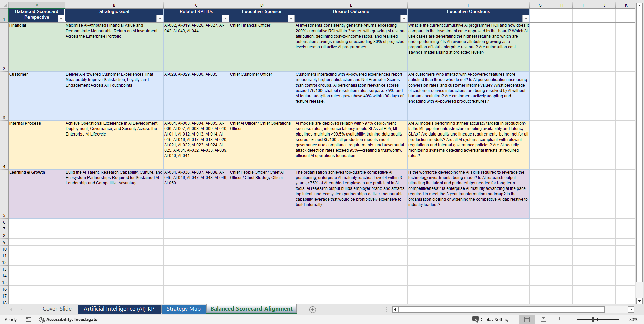Open Executive Sponsor filter dropdown
Image resolution: width=644 pixels, height=324 pixels.
pos(291,19)
